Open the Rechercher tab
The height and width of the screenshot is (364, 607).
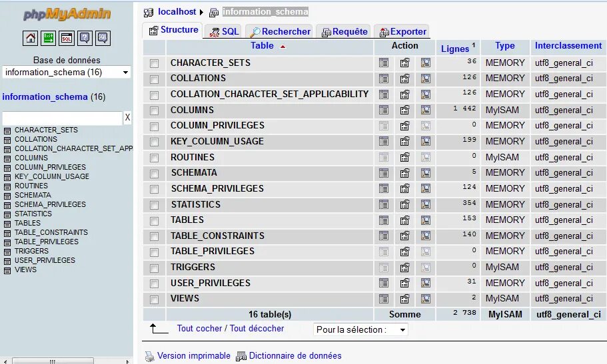coord(279,31)
